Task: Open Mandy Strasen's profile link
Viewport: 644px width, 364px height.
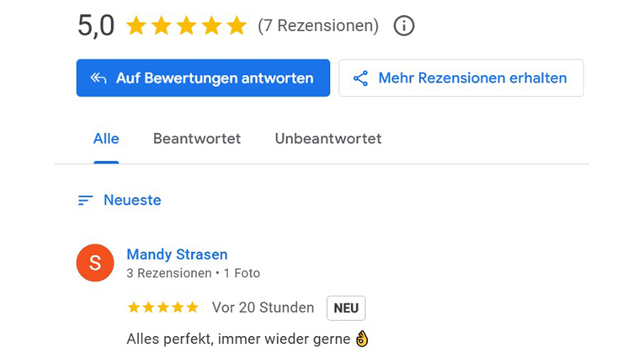Action: (177, 254)
